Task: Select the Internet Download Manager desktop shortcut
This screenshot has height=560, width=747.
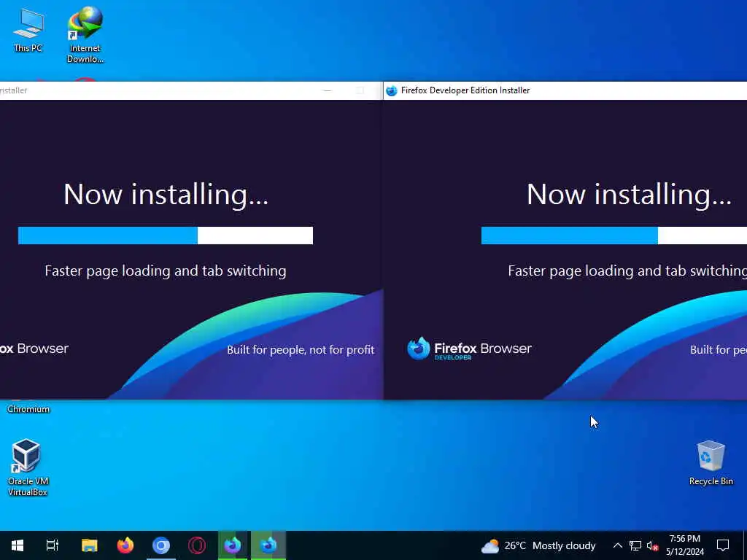Action: (85, 34)
